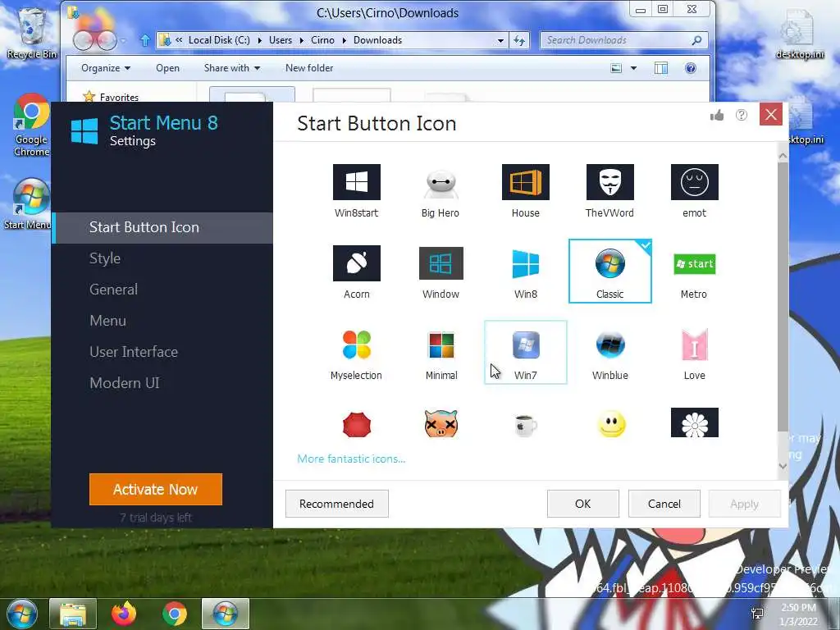Screen dimensions: 840x630
Task: Select the coffee mug start icon
Action: click(525, 426)
